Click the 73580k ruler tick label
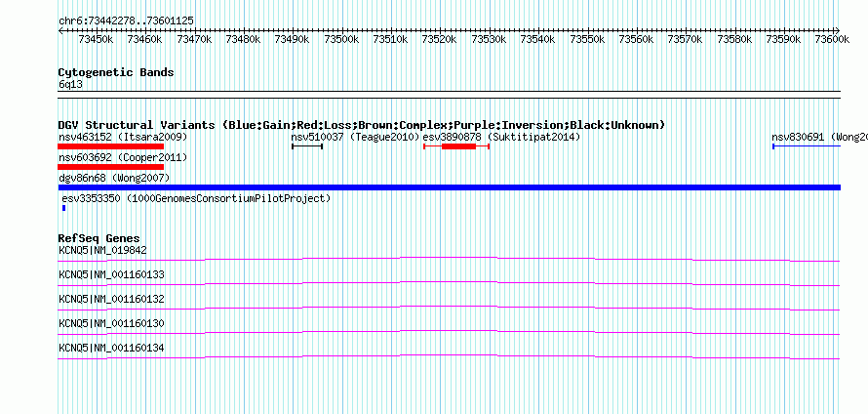The image size is (868, 414). [734, 39]
